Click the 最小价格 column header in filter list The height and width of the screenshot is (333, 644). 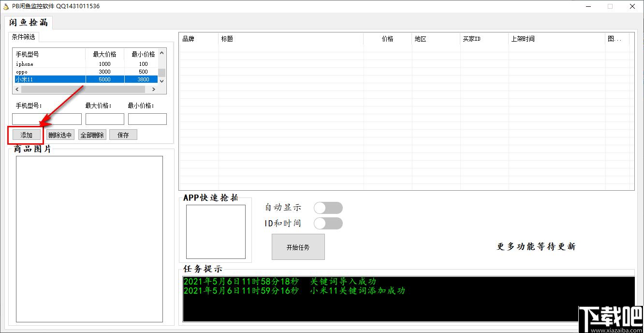pos(141,54)
